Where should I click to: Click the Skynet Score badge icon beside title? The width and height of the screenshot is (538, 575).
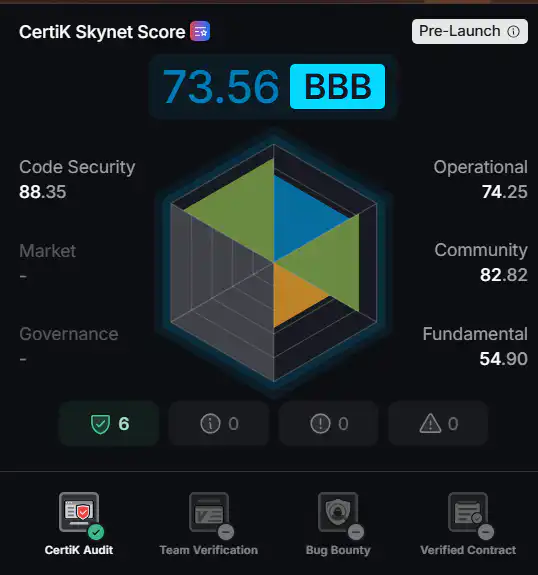[x=200, y=31]
